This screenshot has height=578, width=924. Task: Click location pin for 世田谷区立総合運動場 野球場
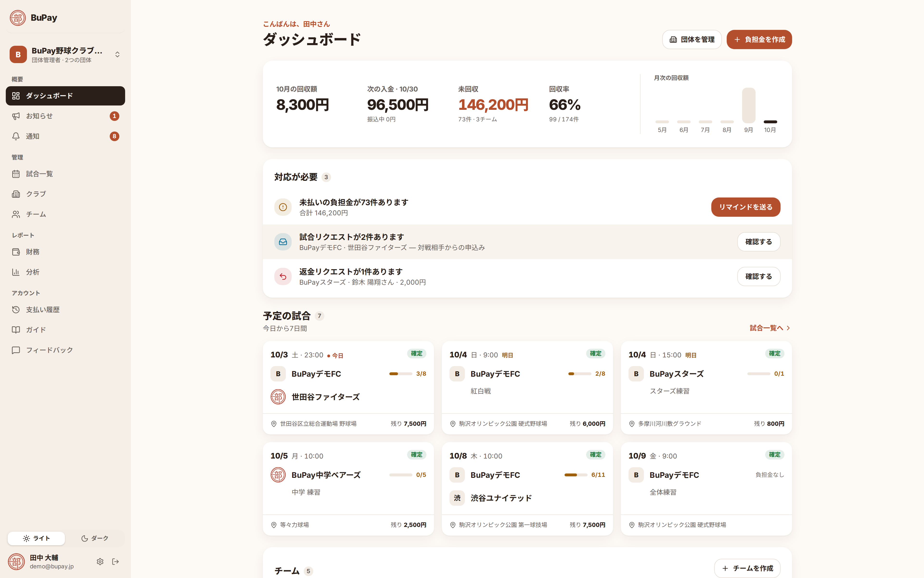click(x=274, y=424)
